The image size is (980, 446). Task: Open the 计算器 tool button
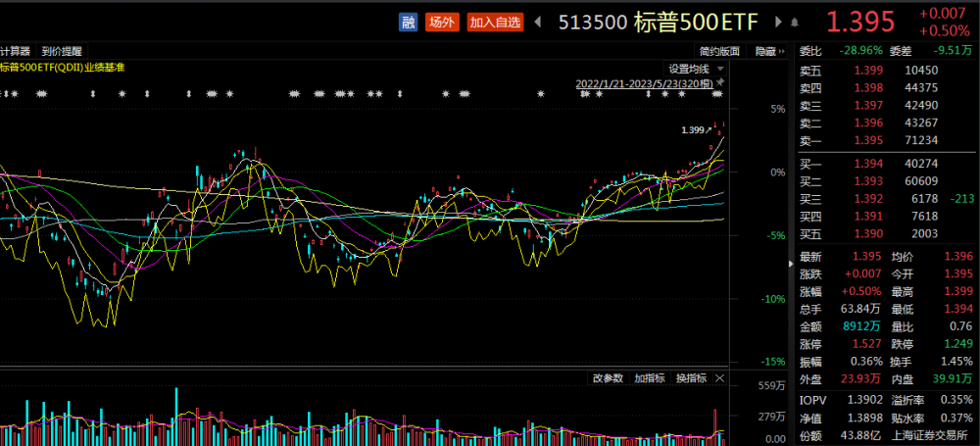[16, 51]
